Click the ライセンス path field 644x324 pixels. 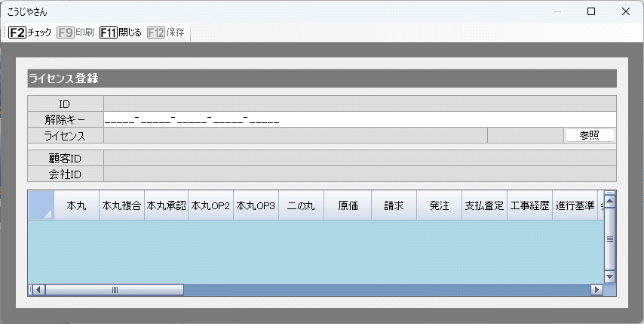296,135
